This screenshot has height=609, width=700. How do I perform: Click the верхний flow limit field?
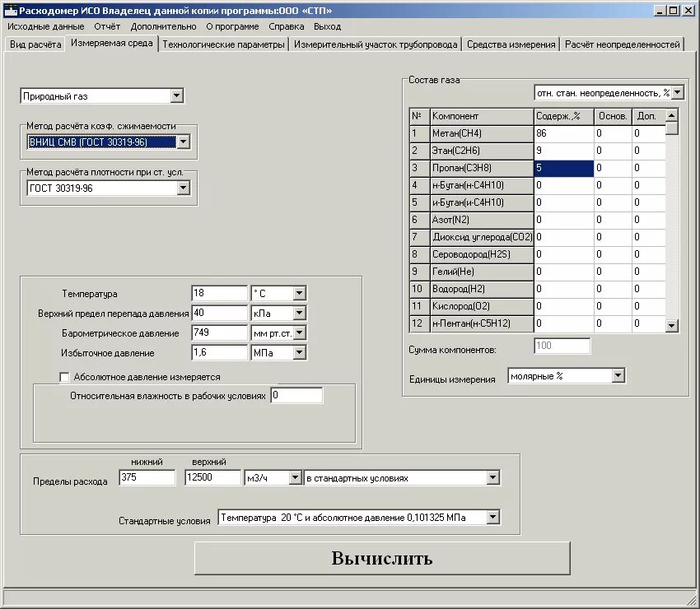(x=213, y=478)
